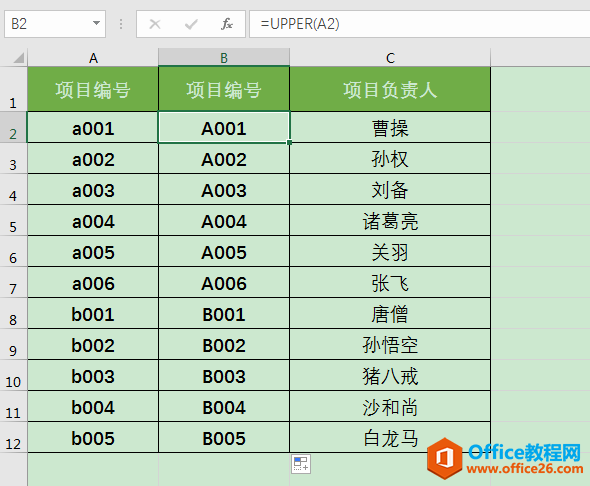Select row 3 header

coord(13,158)
